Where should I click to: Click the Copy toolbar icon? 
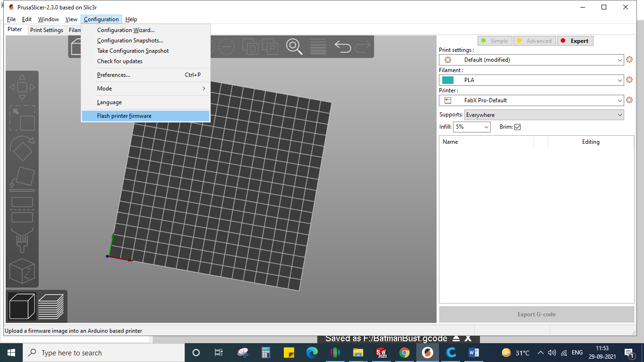pyautogui.click(x=250, y=47)
